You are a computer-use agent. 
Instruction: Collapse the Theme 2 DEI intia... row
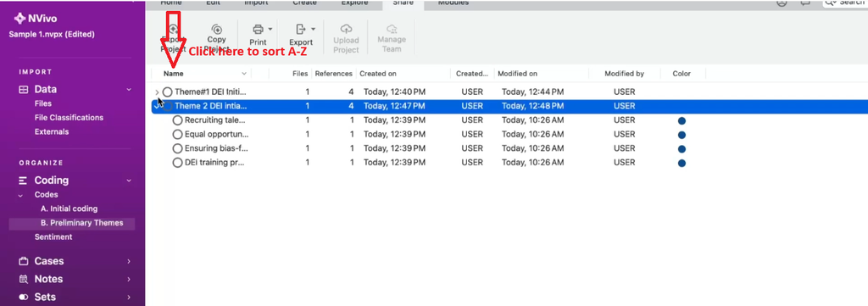click(157, 106)
